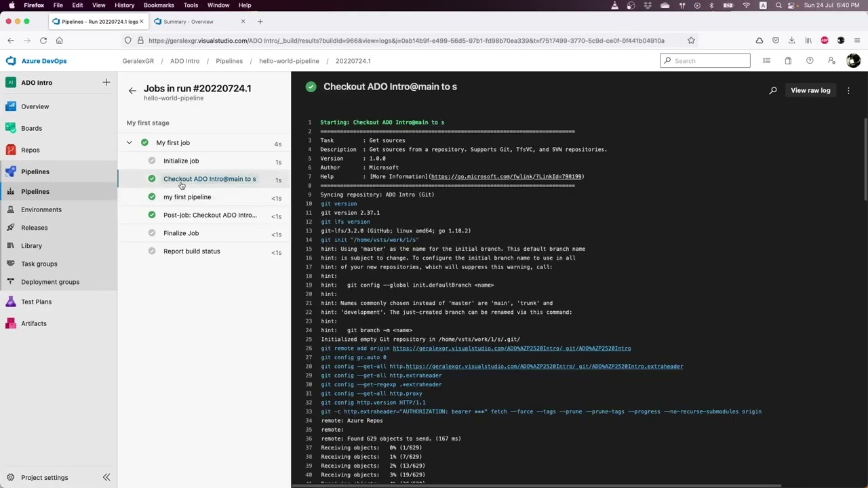Open Wi-Fi status in macOS menu bar

pyautogui.click(x=747, y=5)
